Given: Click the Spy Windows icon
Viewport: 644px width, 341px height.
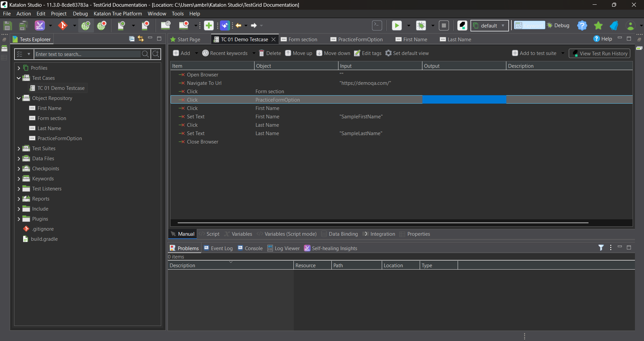Looking at the screenshot, I should pyautogui.click(x=166, y=25).
